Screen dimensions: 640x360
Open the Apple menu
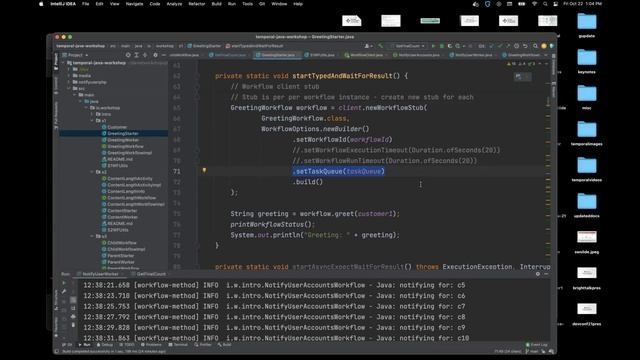point(41,4)
